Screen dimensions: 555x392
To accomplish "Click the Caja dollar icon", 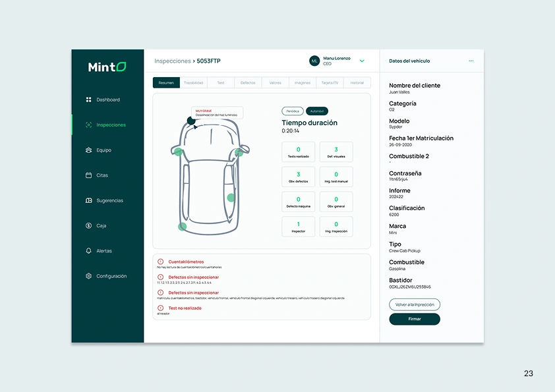I will (x=88, y=225).
